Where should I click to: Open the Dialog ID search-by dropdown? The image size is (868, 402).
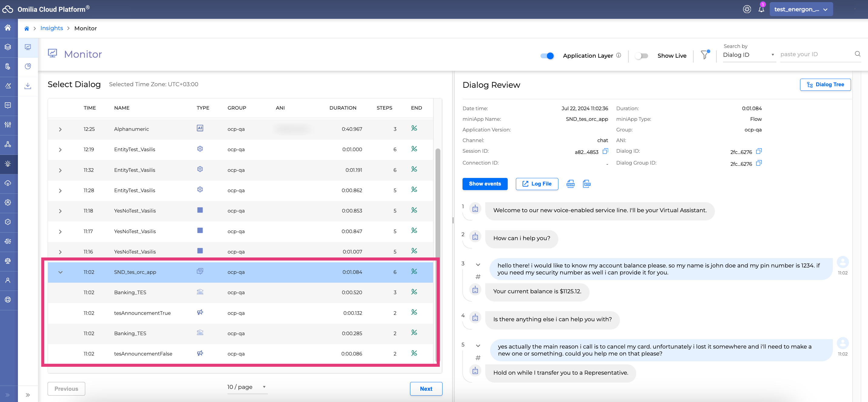point(749,55)
